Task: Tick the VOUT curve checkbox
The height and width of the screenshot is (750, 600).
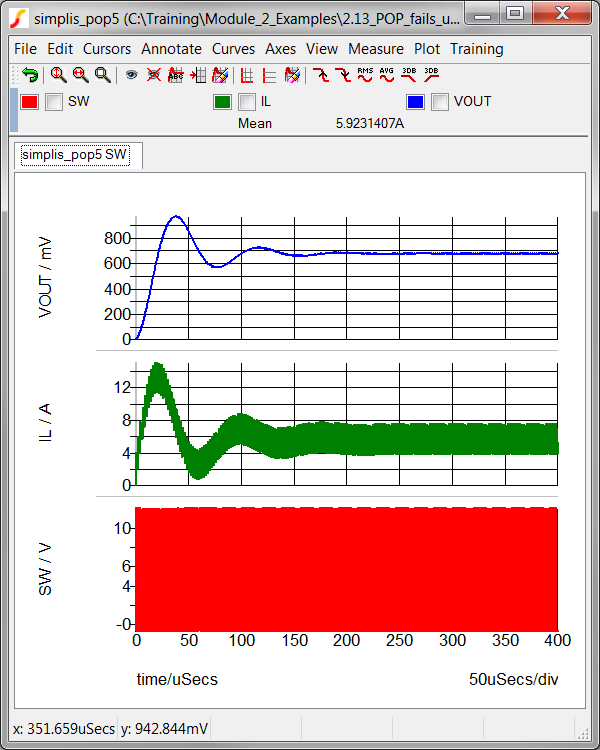Action: tap(440, 101)
